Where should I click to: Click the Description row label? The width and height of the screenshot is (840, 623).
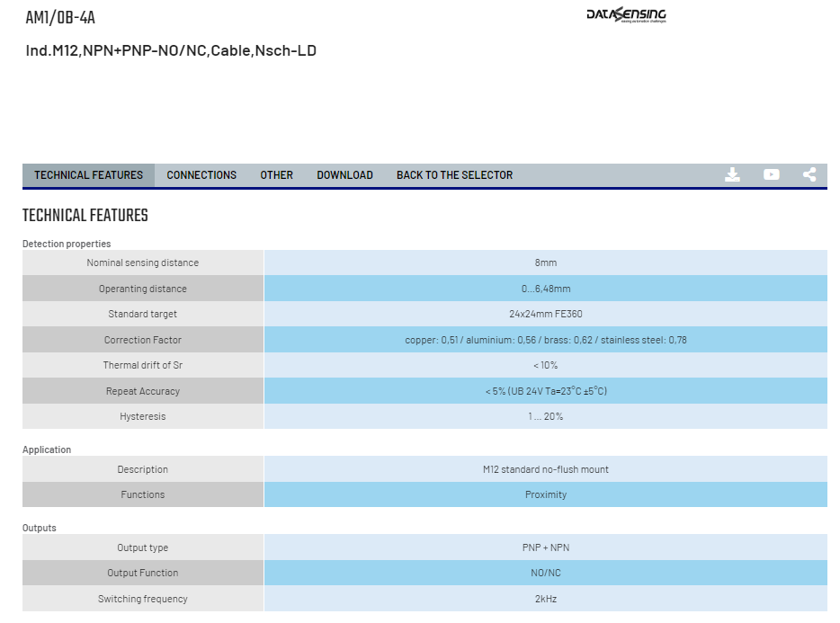142,468
